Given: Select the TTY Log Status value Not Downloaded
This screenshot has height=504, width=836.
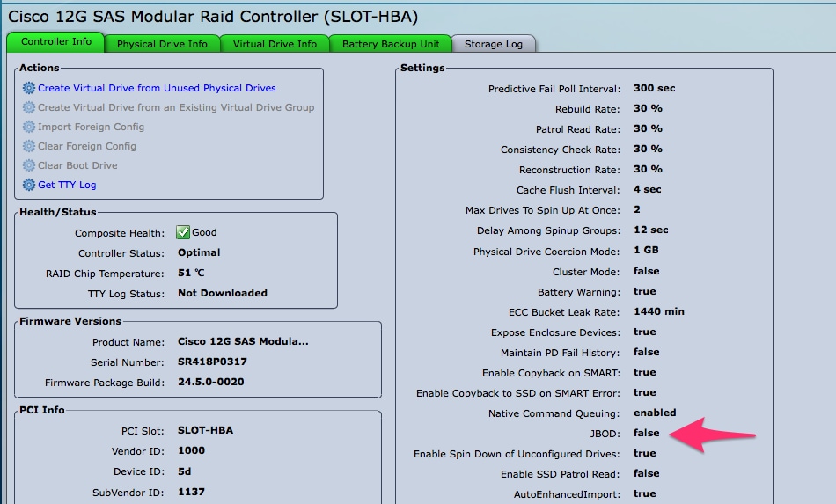Looking at the screenshot, I should [x=223, y=293].
